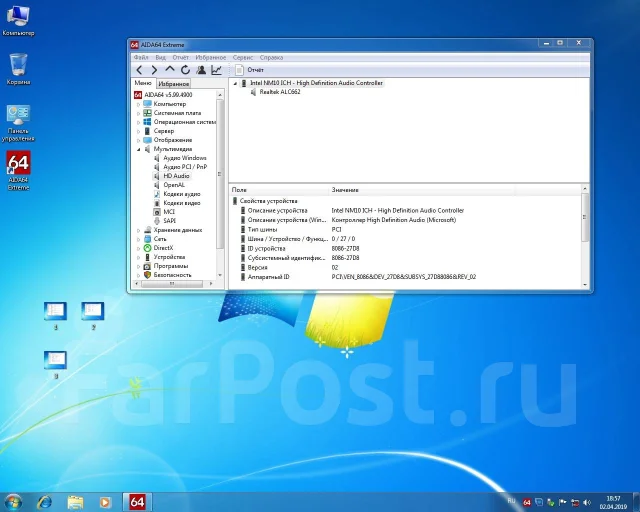Screen dimensions: 640x512
Task: Open the Корзина recycle bin icon
Action: click(x=18, y=69)
